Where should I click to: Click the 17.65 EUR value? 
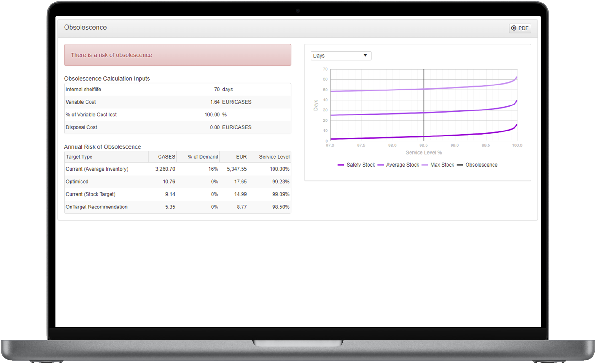coord(240,182)
